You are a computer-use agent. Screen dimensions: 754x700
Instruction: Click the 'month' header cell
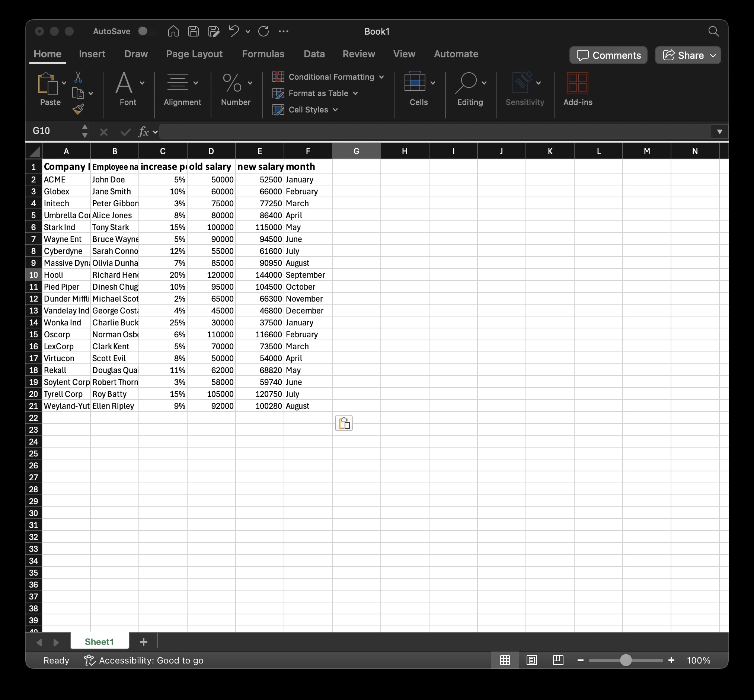(x=308, y=167)
